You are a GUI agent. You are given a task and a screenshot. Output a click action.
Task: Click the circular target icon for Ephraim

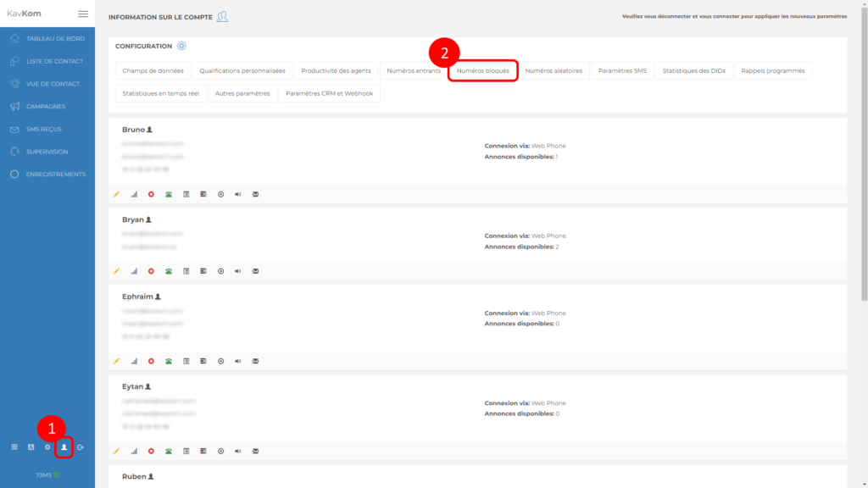click(x=220, y=361)
